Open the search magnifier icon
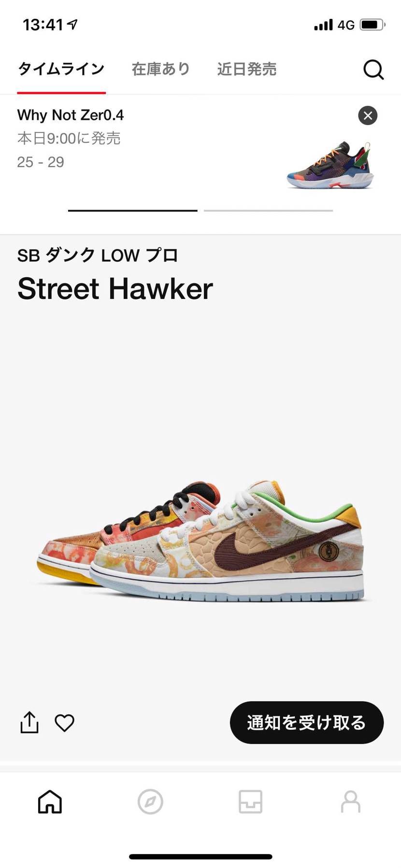401x868 pixels. pyautogui.click(x=373, y=70)
